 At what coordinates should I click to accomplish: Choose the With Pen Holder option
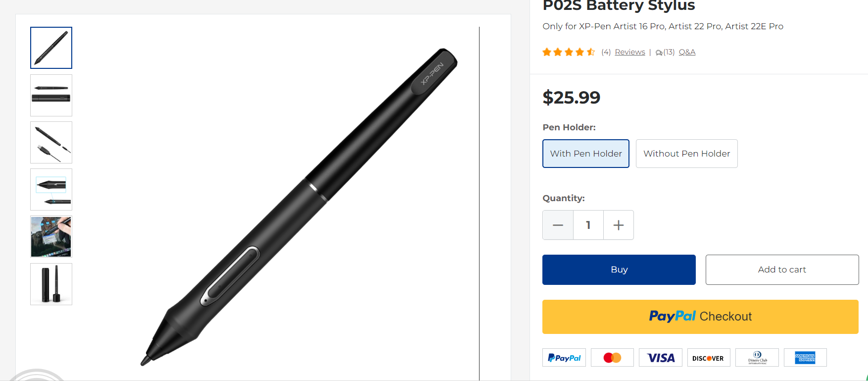(585, 154)
